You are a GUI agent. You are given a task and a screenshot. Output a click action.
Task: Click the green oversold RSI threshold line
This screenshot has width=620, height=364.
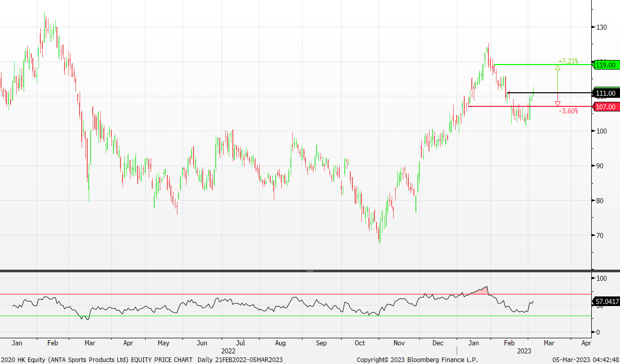[x=295, y=316]
